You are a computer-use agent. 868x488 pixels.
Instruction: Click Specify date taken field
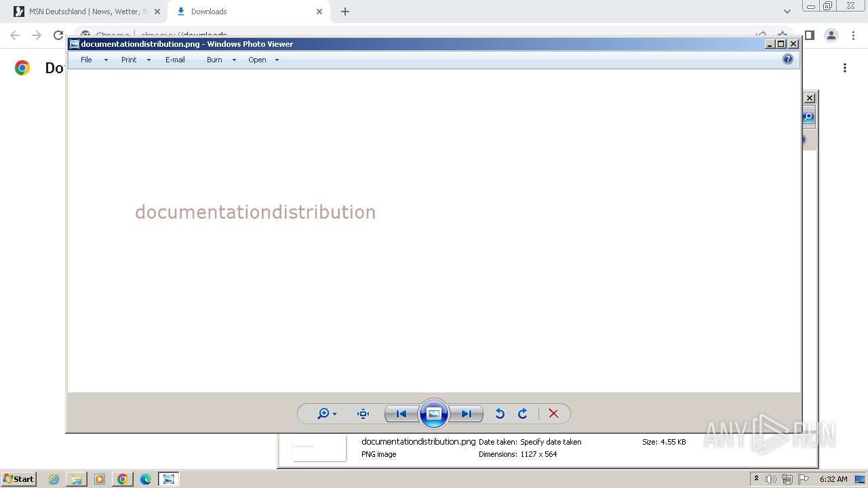coord(551,442)
